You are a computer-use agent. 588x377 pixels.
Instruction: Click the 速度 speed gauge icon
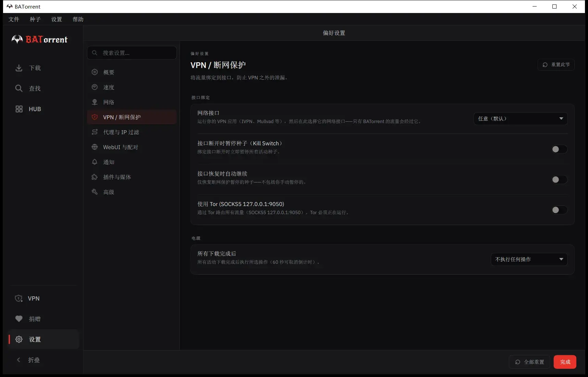[x=95, y=87]
